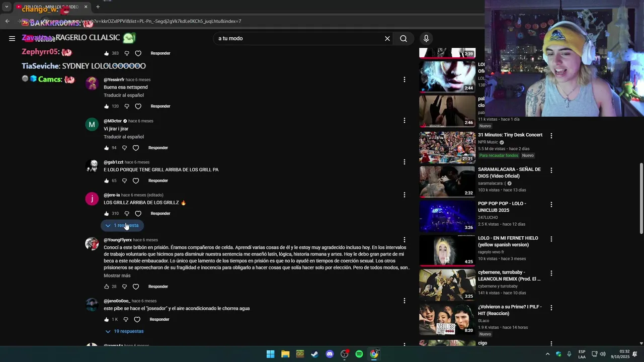Open options menu for @M3ctor comment

click(x=404, y=121)
